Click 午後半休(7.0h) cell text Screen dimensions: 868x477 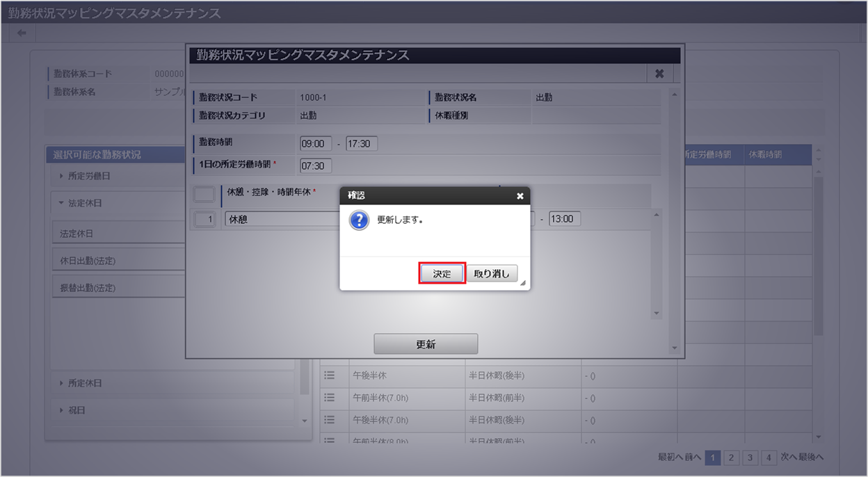point(380,421)
